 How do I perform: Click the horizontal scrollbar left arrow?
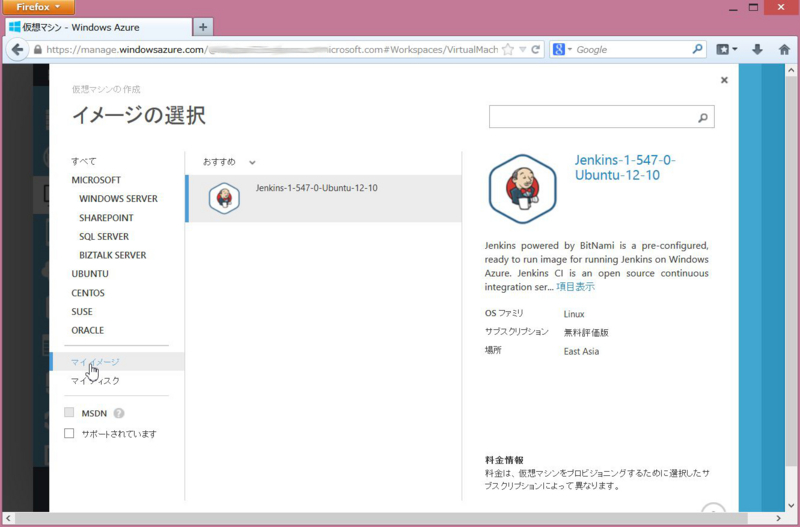8,518
